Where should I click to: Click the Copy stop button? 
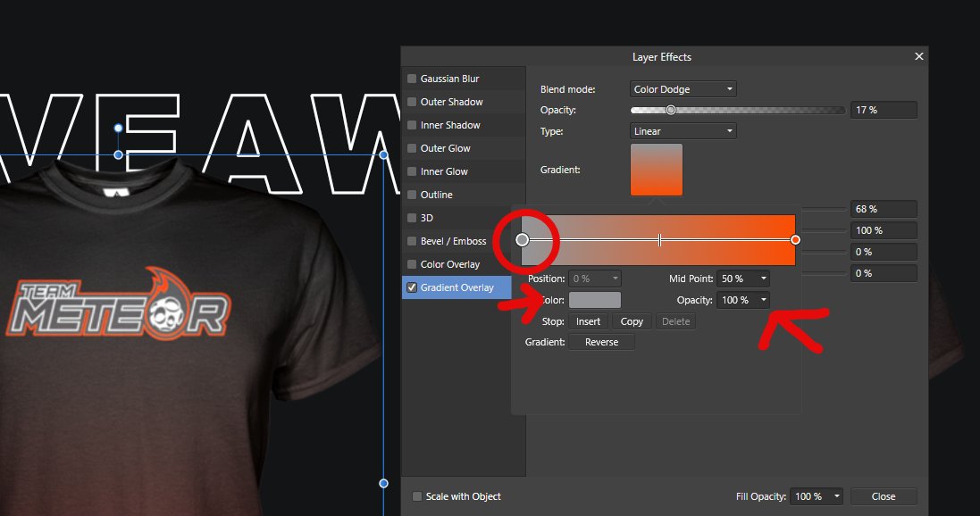(632, 321)
